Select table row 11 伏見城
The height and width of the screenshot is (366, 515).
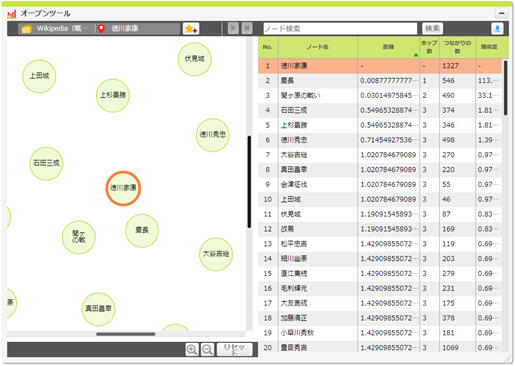point(380,214)
